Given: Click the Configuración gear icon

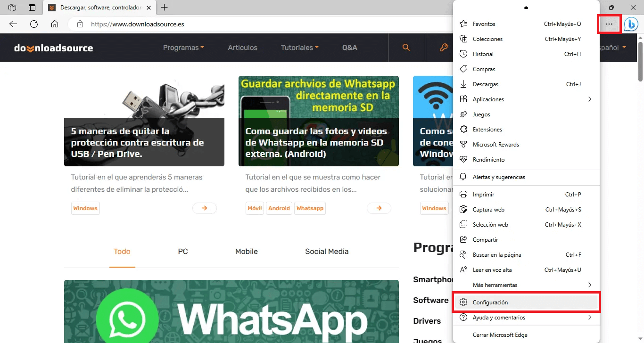Looking at the screenshot, I should 463,302.
